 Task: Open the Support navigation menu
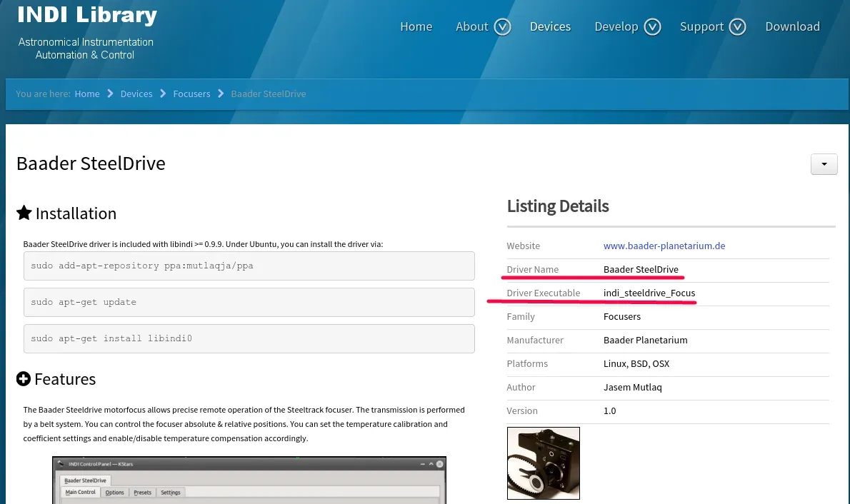coord(702,26)
